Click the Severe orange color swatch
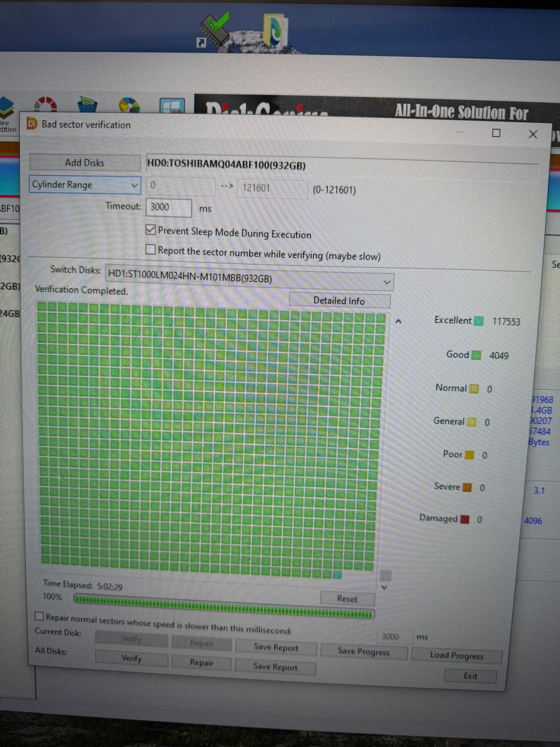 pos(467,487)
